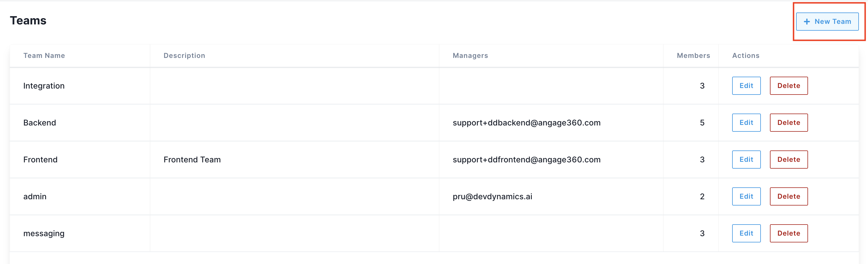Click the New Team button
This screenshot has height=264, width=868.
tap(827, 22)
